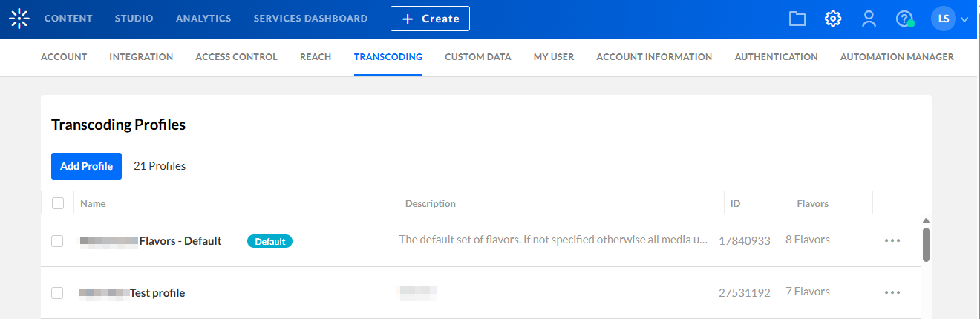Go to the Custom Data tab

point(477,56)
